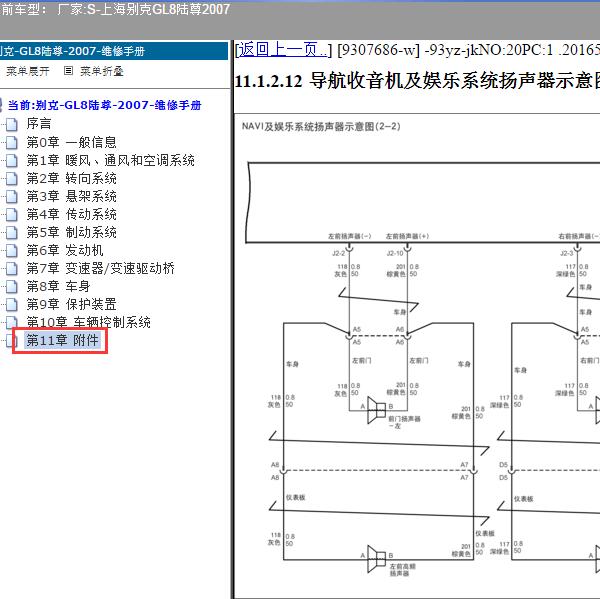Open 第1章 暖风、通风和空调系统
The height and width of the screenshot is (599, 600).
click(111, 160)
